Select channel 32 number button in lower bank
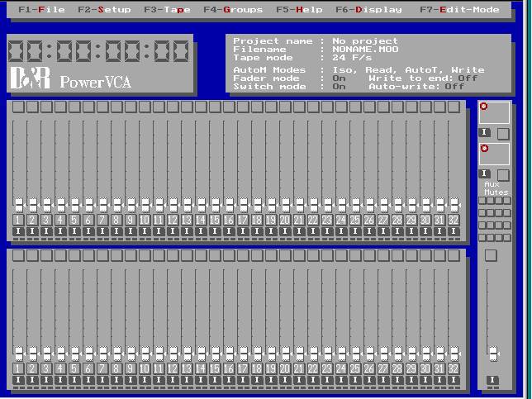This screenshot has height=399, width=532. [454, 368]
